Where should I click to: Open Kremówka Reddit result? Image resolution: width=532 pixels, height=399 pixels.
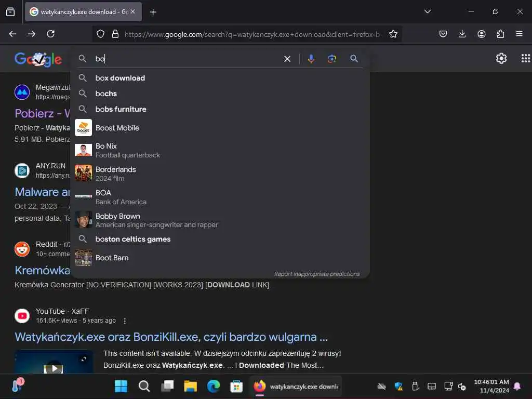pyautogui.click(x=42, y=270)
